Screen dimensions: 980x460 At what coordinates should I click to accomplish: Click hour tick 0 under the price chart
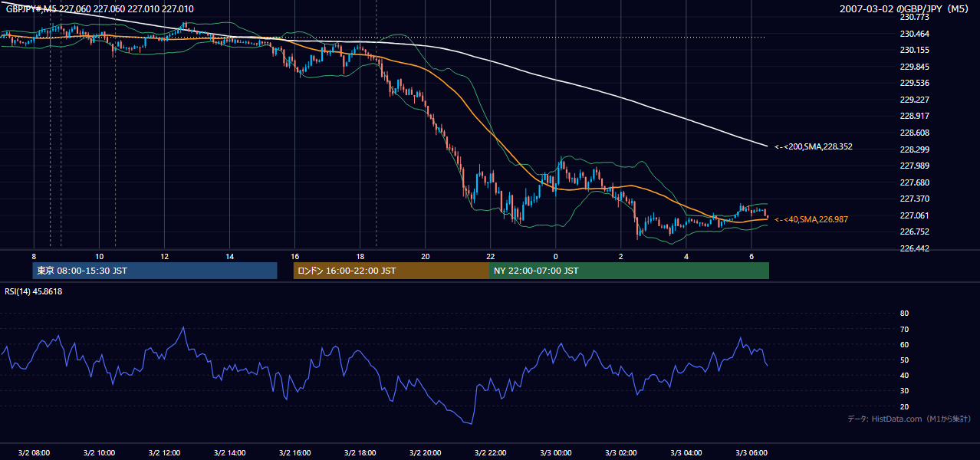click(x=556, y=256)
